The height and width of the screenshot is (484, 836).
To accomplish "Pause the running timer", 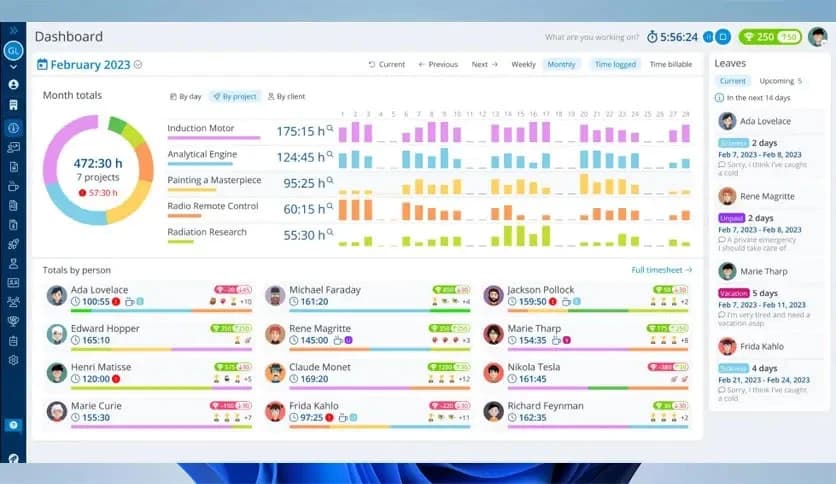I will pos(709,37).
